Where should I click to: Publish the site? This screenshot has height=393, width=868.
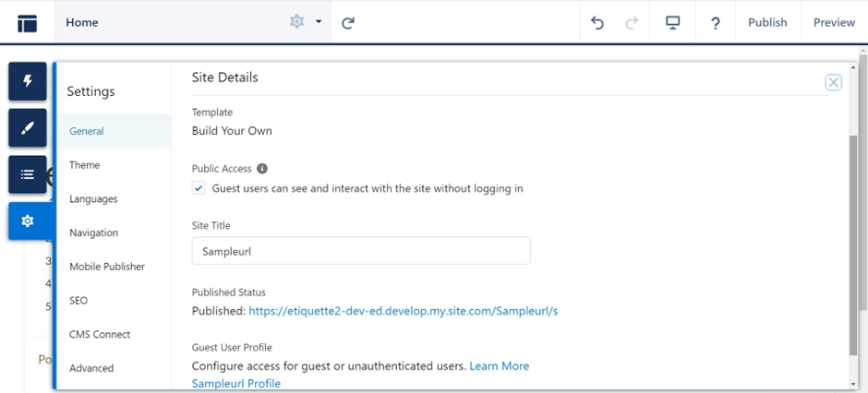767,23
